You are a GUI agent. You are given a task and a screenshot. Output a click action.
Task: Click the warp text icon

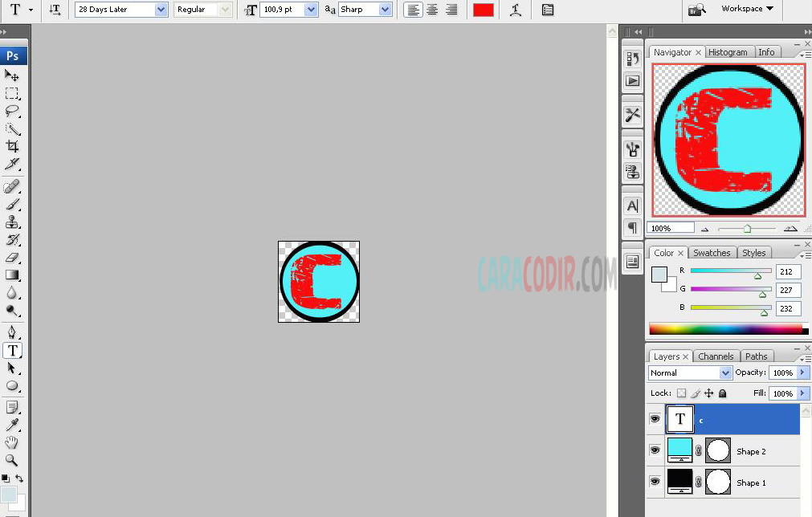pyautogui.click(x=516, y=10)
